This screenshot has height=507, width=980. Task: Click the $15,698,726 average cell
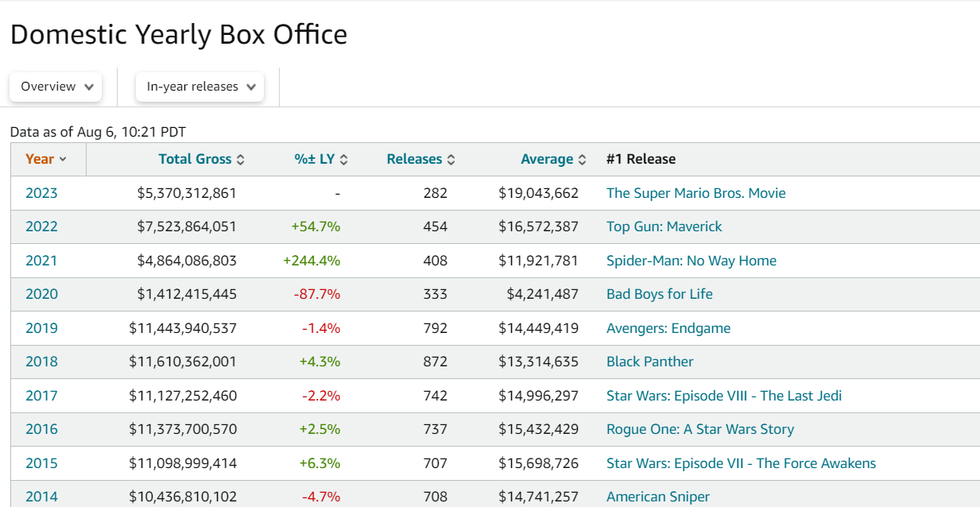tap(539, 463)
